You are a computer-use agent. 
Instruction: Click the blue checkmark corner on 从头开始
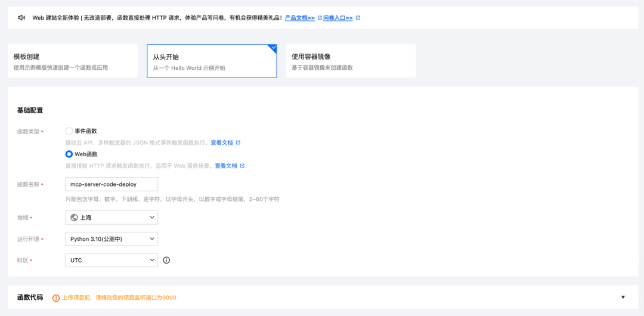point(273,48)
